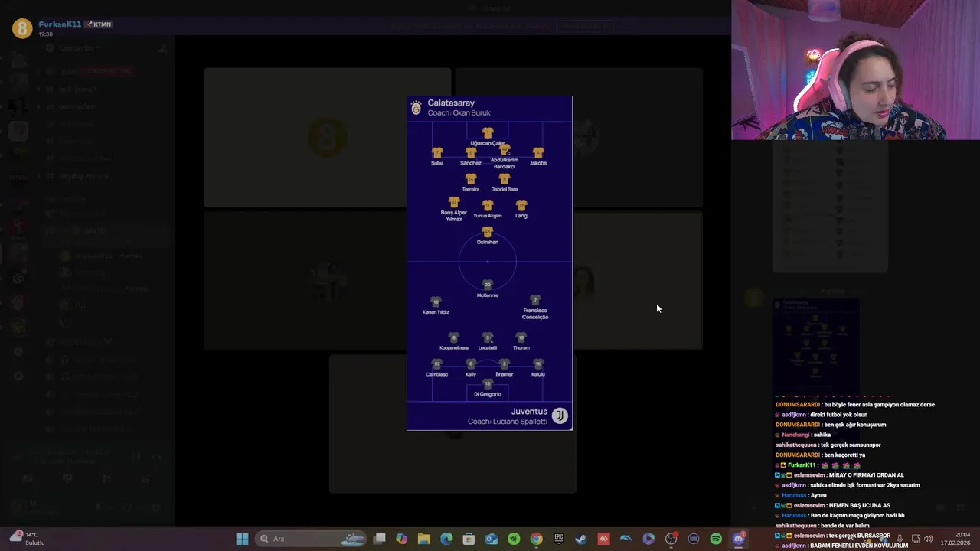This screenshot has width=980, height=551.
Task: Open Microsoft Edge from the taskbar
Action: [446, 539]
